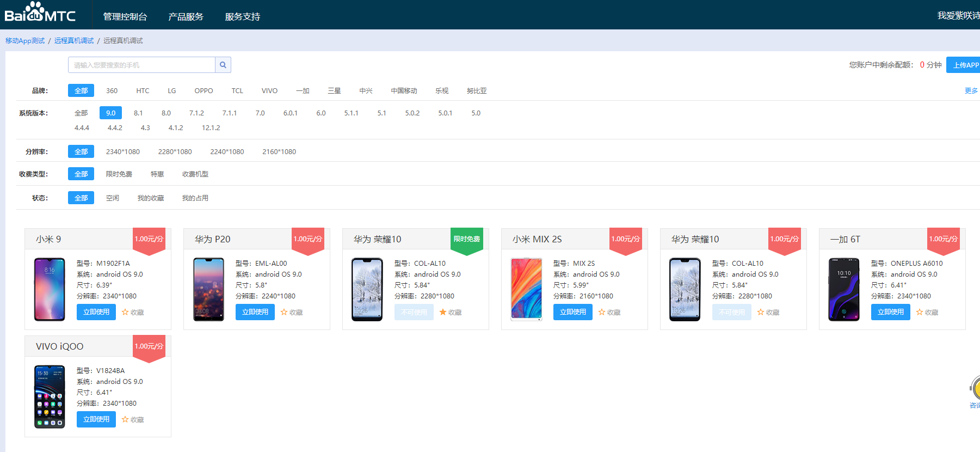Filter brand by 360
This screenshot has width=980, height=452.
(x=112, y=91)
